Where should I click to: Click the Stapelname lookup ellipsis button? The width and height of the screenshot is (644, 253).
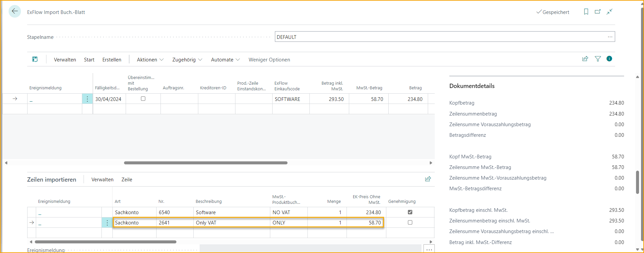(610, 37)
